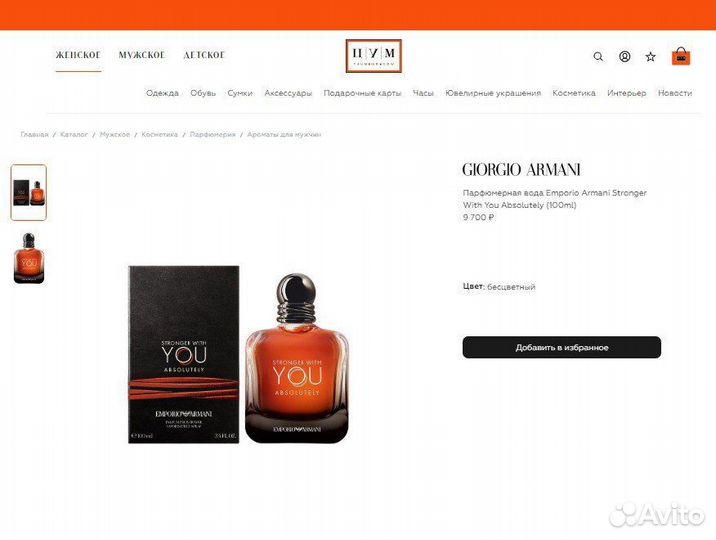Open the Одежда menu category

coord(162,93)
